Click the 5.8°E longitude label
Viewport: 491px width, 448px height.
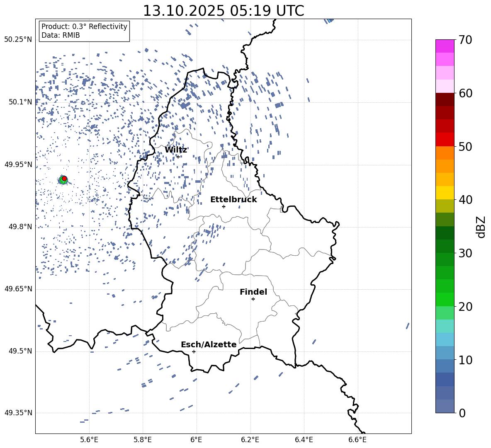pos(143,440)
